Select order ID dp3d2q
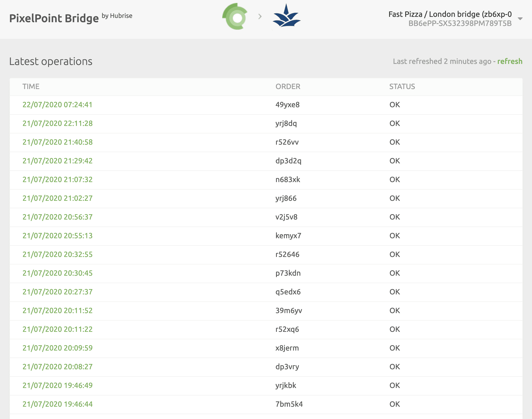 288,161
